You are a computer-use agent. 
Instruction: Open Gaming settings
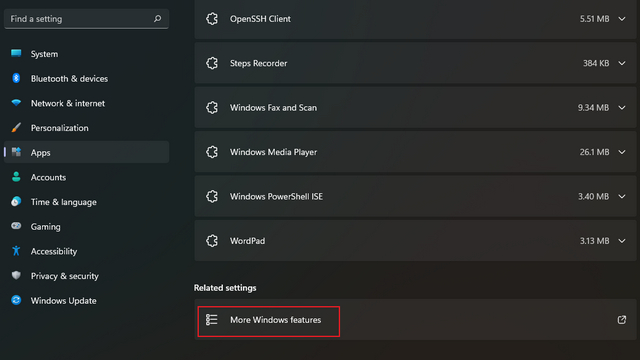[86, 227]
